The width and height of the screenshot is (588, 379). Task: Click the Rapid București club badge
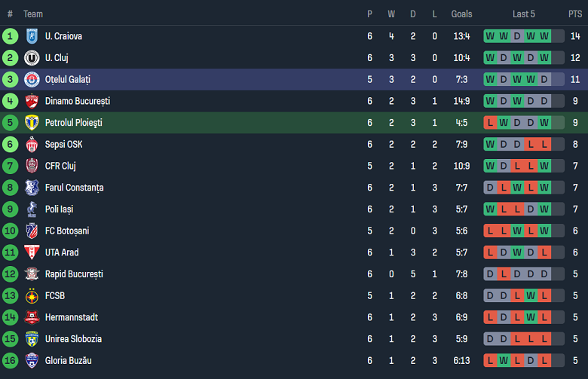point(32,274)
